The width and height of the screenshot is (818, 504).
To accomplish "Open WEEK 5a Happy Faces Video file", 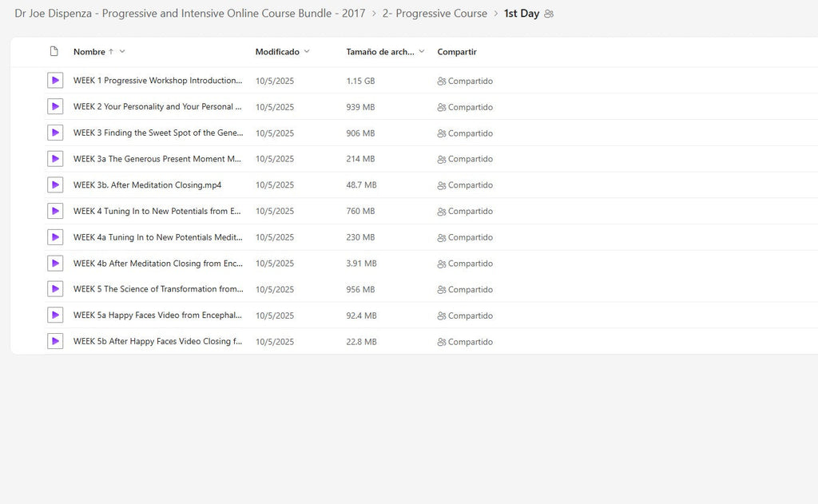I will pos(157,315).
